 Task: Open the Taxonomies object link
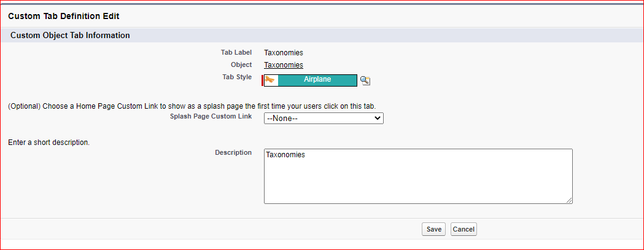pos(284,65)
